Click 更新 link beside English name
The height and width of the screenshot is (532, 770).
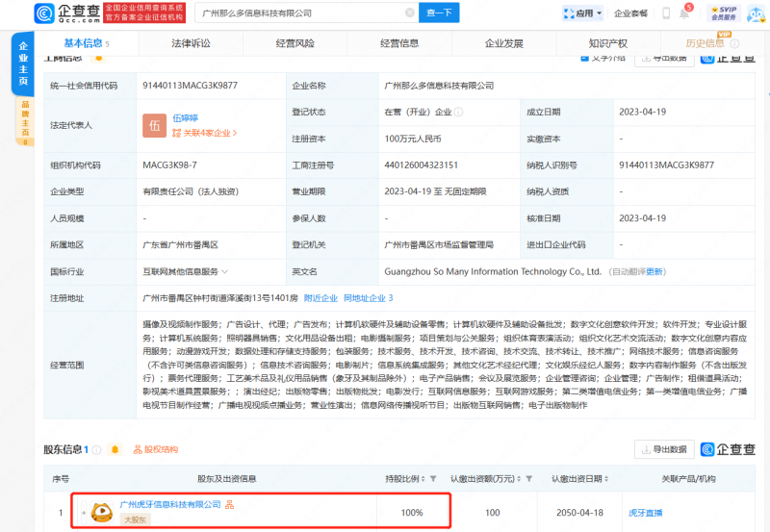point(654,271)
